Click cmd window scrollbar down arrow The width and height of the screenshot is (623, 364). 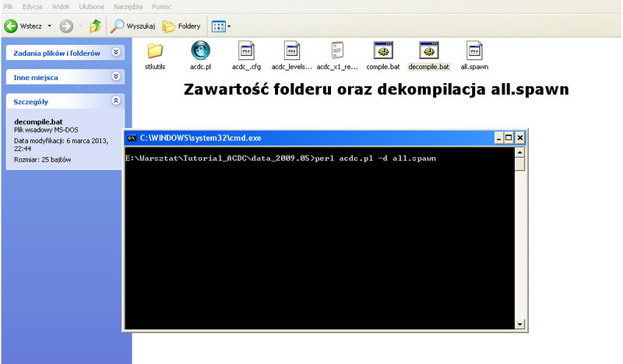pyautogui.click(x=519, y=324)
